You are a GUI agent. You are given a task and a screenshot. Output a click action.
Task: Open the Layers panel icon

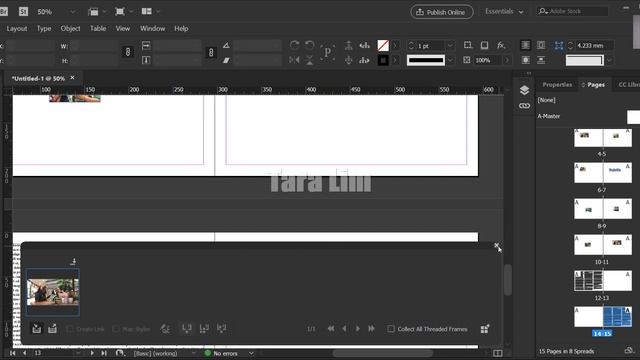pos(524,90)
